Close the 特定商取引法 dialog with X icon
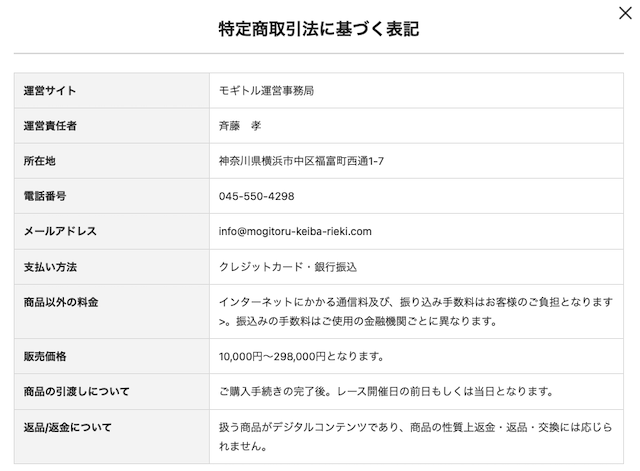 (625, 13)
